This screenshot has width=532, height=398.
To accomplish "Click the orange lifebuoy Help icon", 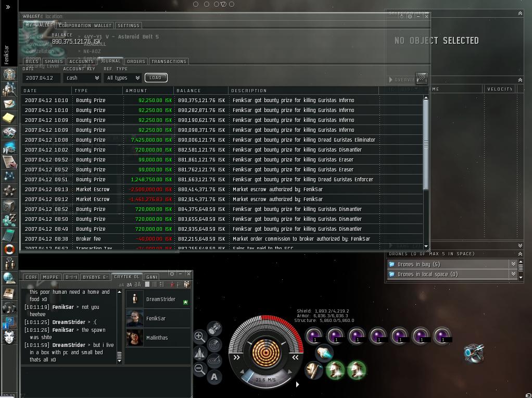I will pyautogui.click(x=9, y=249).
